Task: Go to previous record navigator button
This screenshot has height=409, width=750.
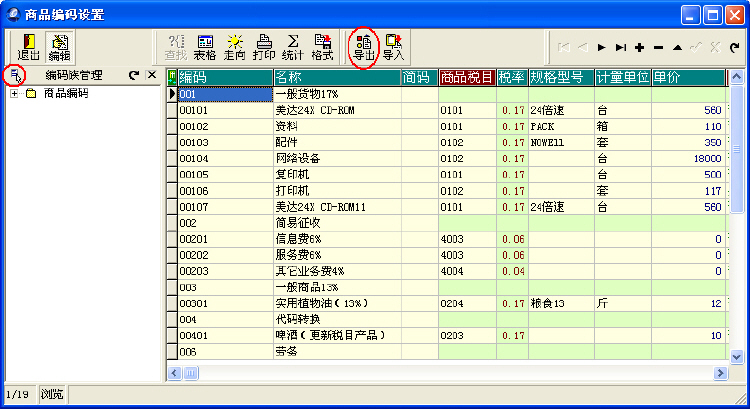Action: 583,47
